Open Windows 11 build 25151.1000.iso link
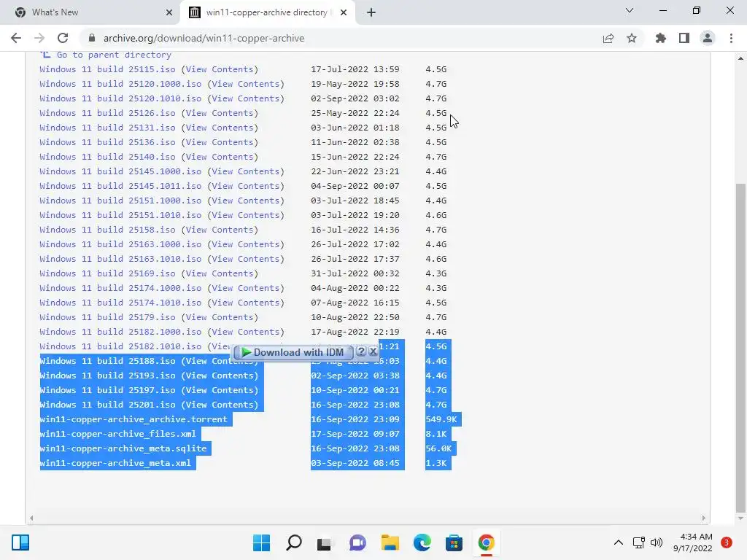Viewport: 747px width, 560px height. pyautogui.click(x=120, y=201)
